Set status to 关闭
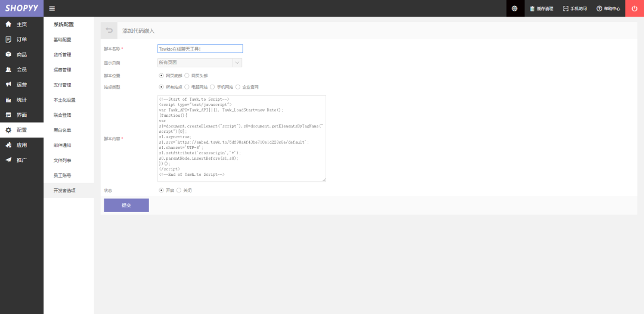644x314 pixels. (x=179, y=191)
